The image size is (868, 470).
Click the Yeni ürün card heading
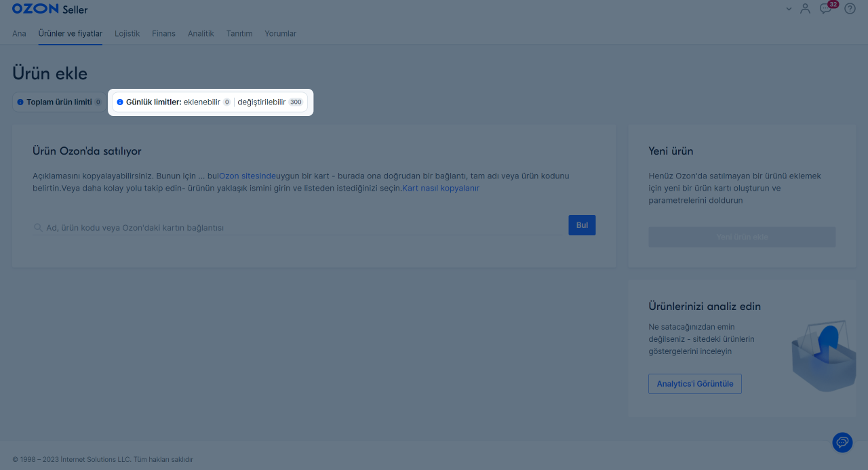[671, 151]
